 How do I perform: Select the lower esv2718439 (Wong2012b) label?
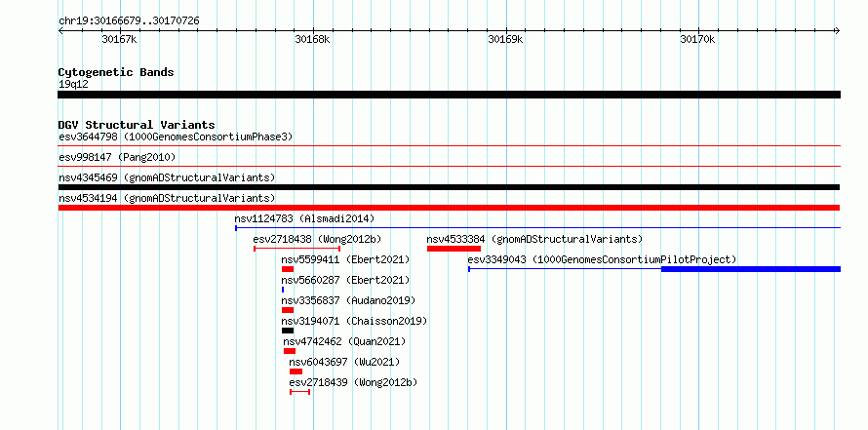(x=353, y=382)
